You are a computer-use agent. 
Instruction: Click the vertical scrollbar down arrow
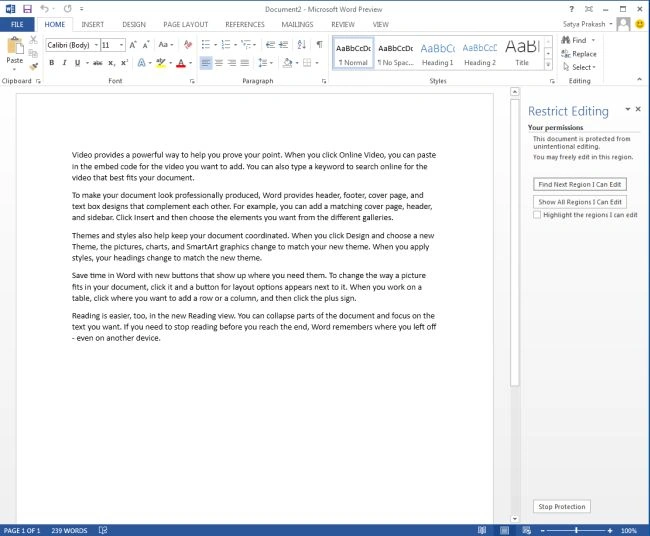pyautogui.click(x=514, y=518)
